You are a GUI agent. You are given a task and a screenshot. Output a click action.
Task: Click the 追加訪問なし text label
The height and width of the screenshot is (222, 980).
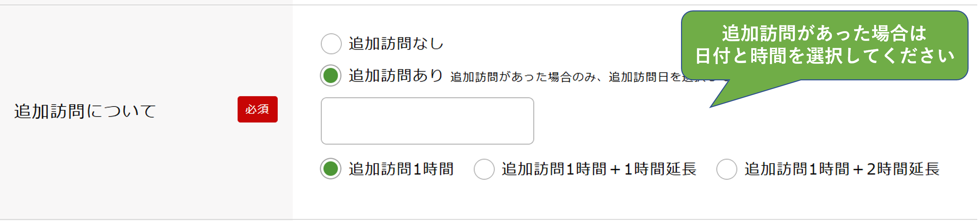point(396,44)
